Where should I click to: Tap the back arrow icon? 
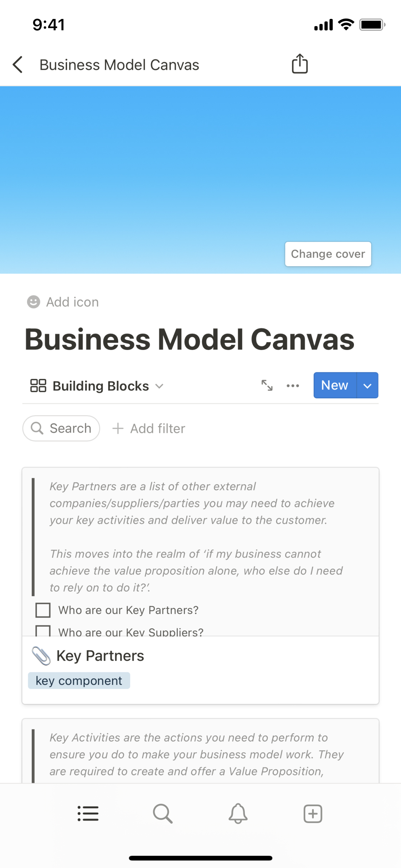pyautogui.click(x=18, y=65)
